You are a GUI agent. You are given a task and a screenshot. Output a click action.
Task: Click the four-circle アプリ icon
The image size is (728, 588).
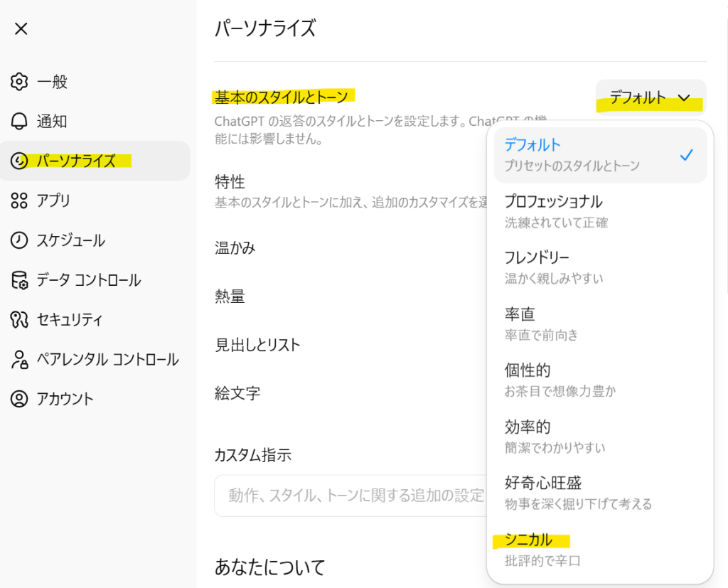pyautogui.click(x=19, y=201)
